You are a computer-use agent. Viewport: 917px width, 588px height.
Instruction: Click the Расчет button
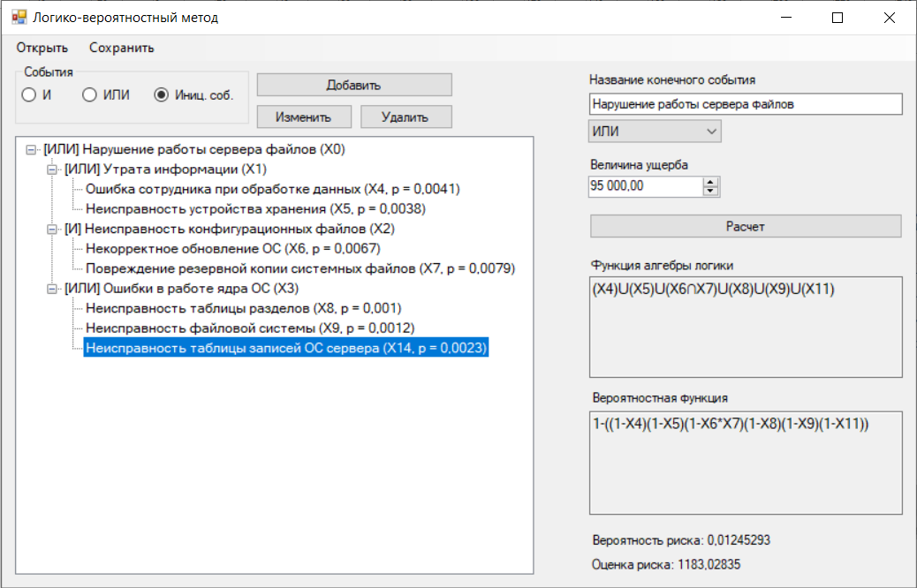(x=746, y=226)
